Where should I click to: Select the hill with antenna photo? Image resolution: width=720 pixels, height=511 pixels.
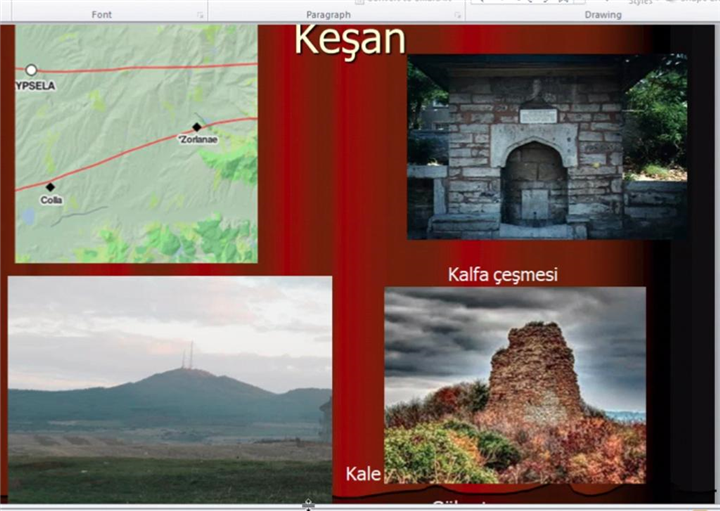coord(169,389)
